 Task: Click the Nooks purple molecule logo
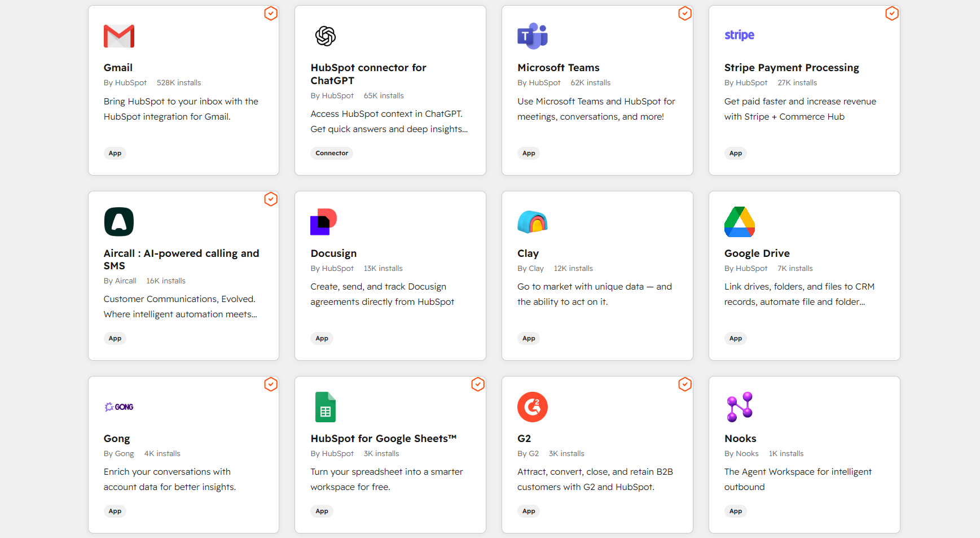pos(740,407)
